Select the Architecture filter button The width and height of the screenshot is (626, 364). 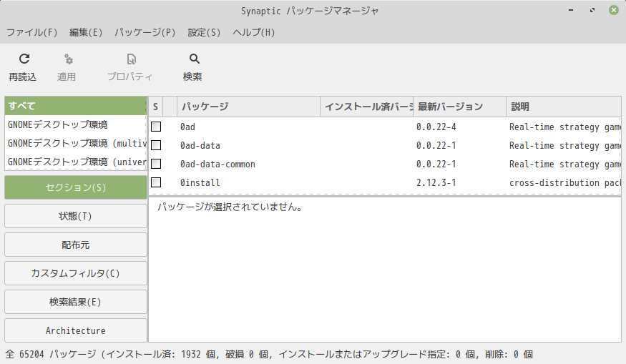tap(75, 330)
